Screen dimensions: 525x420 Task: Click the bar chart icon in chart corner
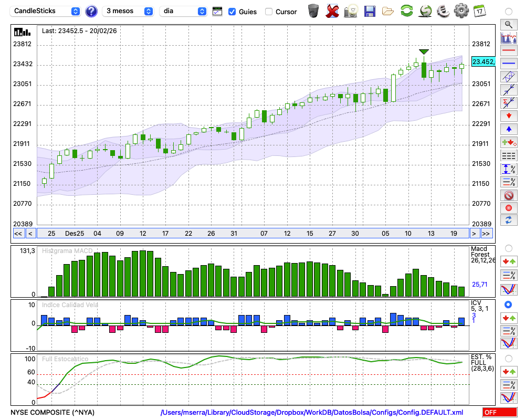tap(22, 32)
